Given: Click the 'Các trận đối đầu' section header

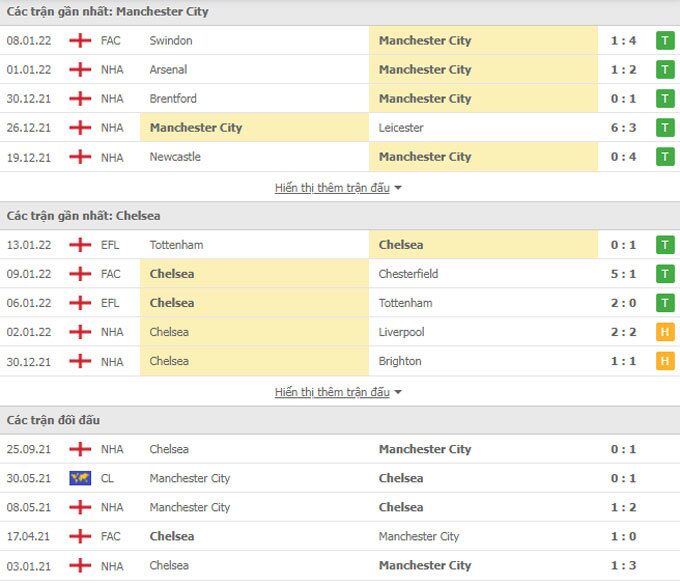Looking at the screenshot, I should [x=54, y=420].
